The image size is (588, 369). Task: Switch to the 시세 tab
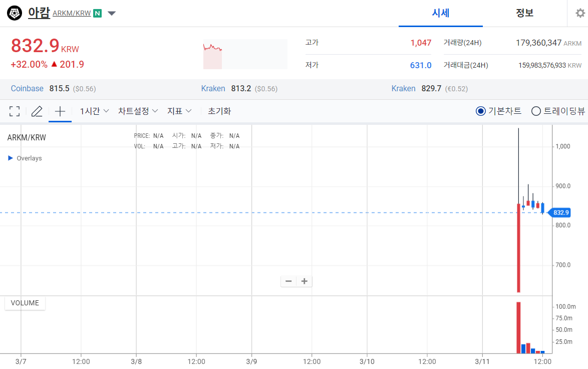[x=441, y=13]
